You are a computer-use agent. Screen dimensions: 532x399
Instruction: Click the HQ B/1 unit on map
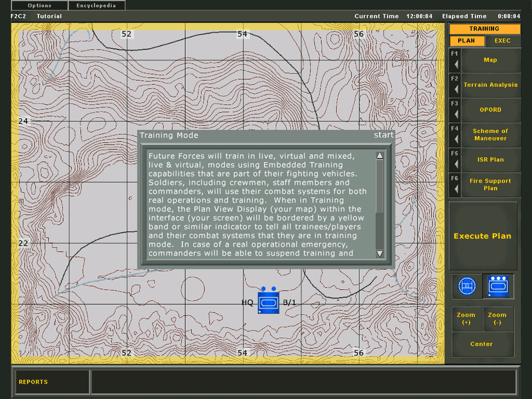[269, 301]
